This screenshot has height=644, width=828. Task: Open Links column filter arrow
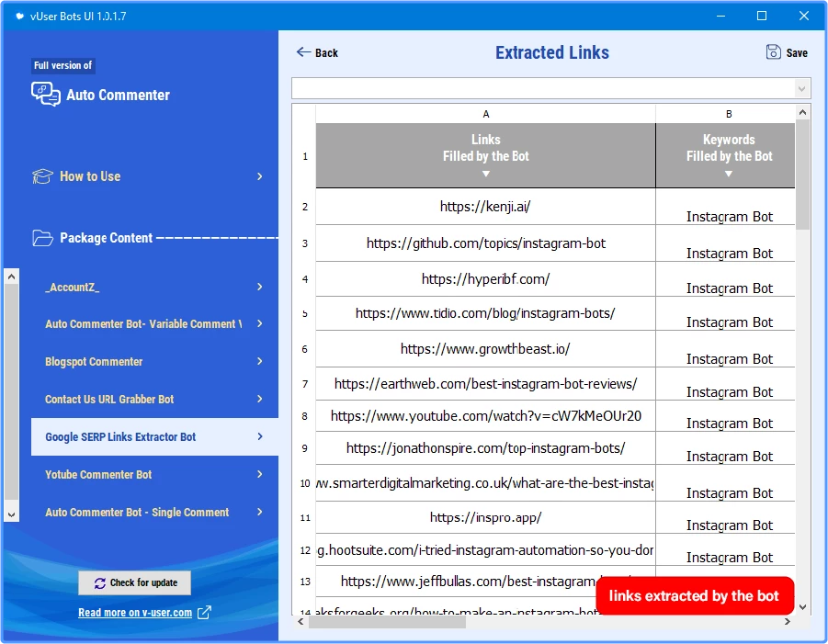[x=486, y=174]
